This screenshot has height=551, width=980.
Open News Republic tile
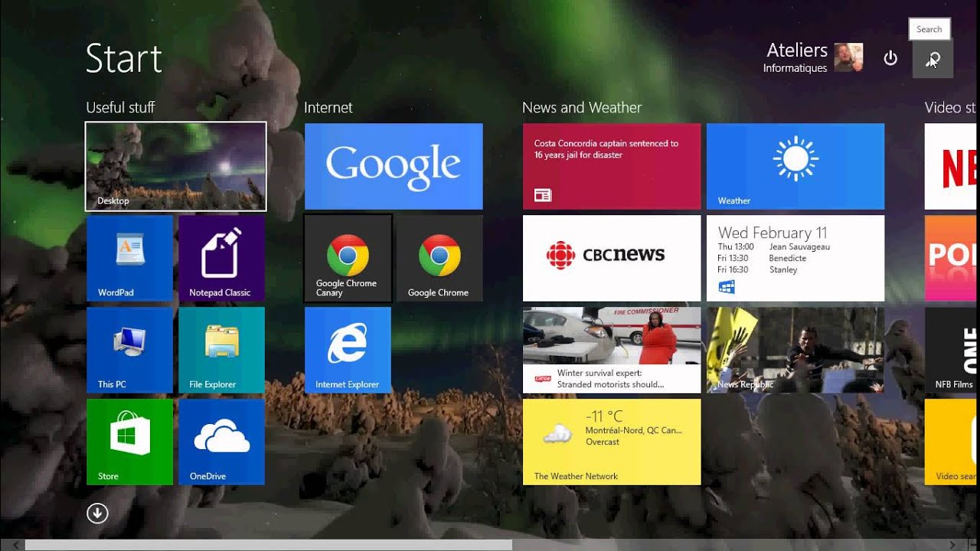point(795,350)
